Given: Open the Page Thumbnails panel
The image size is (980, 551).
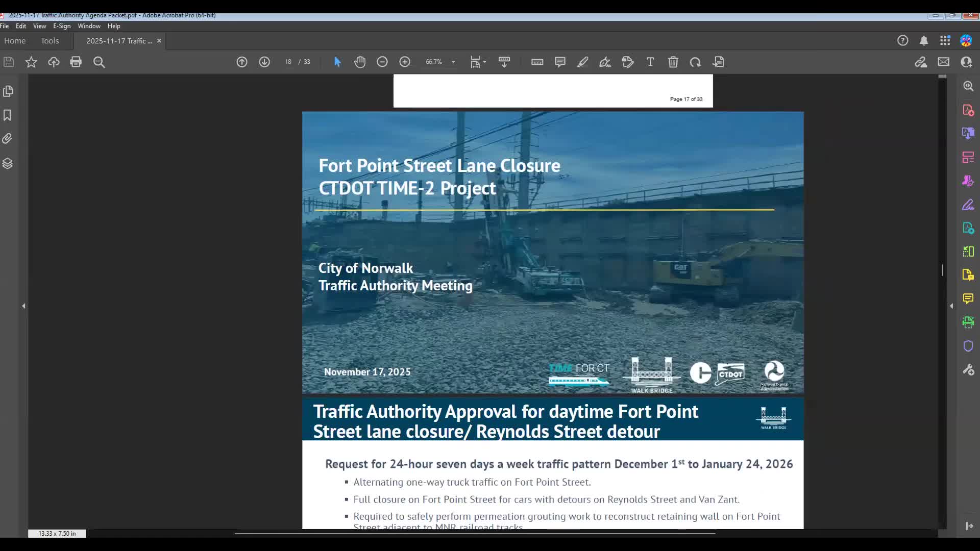Looking at the screenshot, I should click(x=8, y=91).
